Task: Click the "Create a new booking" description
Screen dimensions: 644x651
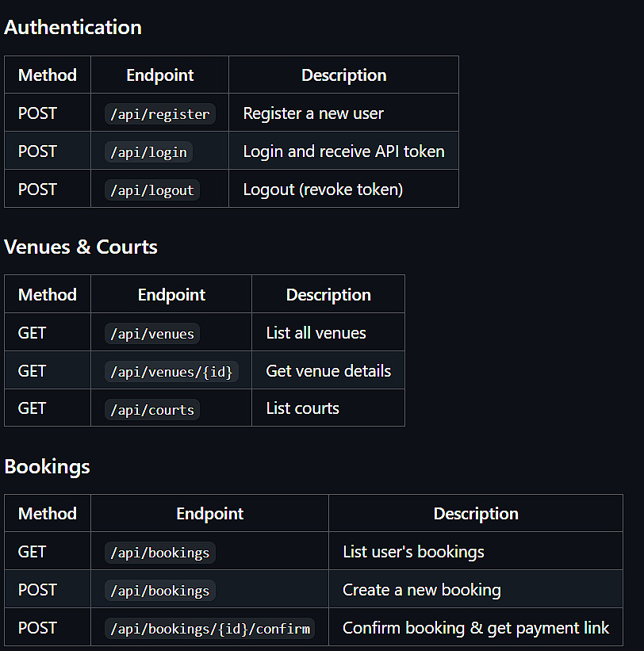Action: click(x=421, y=590)
